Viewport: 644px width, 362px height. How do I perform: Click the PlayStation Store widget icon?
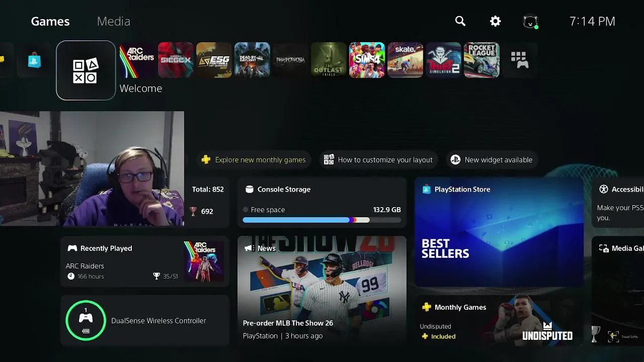pos(427,190)
